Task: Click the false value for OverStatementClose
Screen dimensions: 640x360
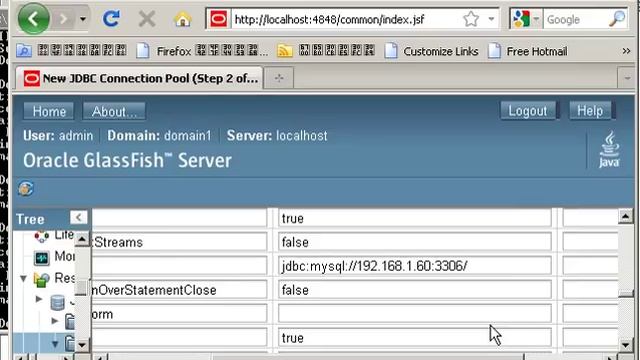Action: click(415, 290)
